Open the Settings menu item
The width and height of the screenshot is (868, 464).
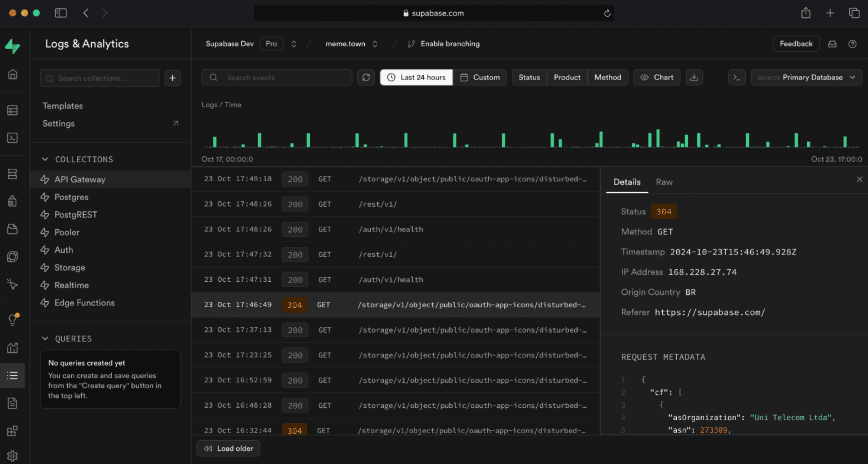point(110,124)
